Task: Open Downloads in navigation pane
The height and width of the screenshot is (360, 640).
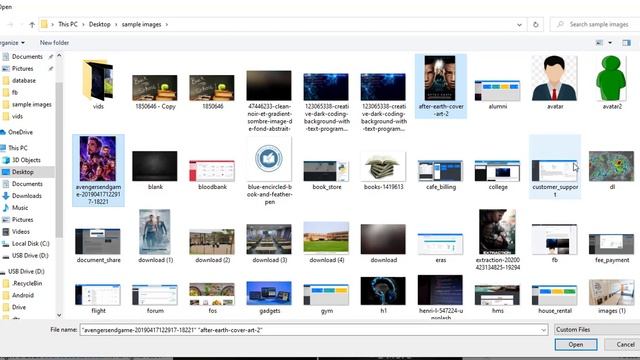Action: (27, 196)
